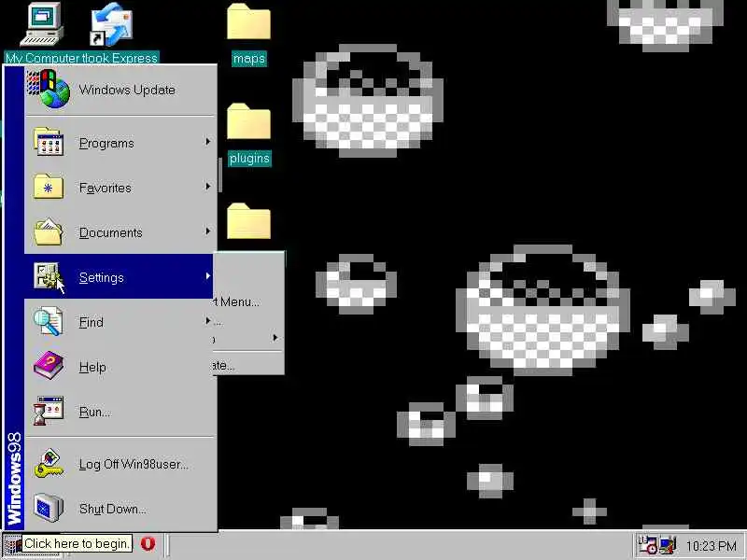Image resolution: width=747 pixels, height=560 pixels.
Task: Select the plugins folder on desktop
Action: coord(249,134)
